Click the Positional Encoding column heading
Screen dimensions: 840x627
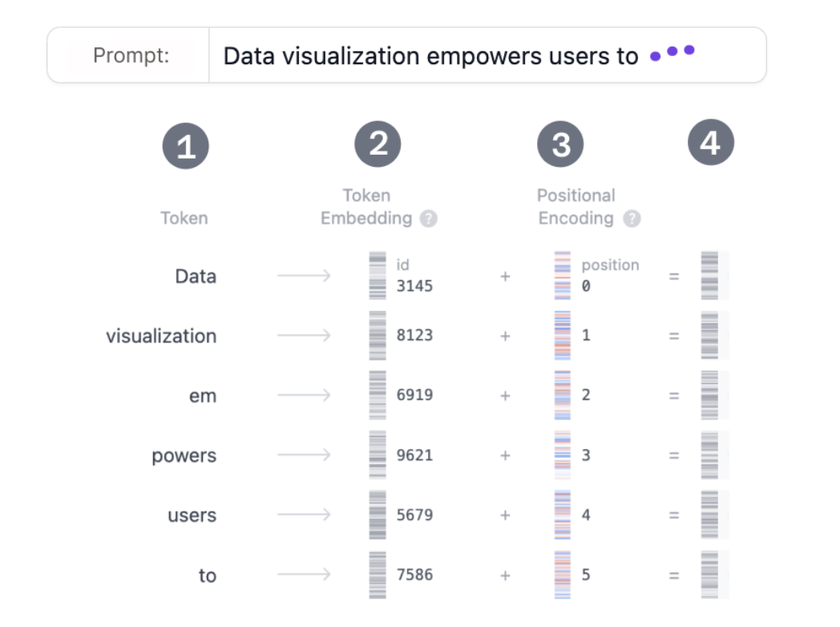(x=576, y=207)
